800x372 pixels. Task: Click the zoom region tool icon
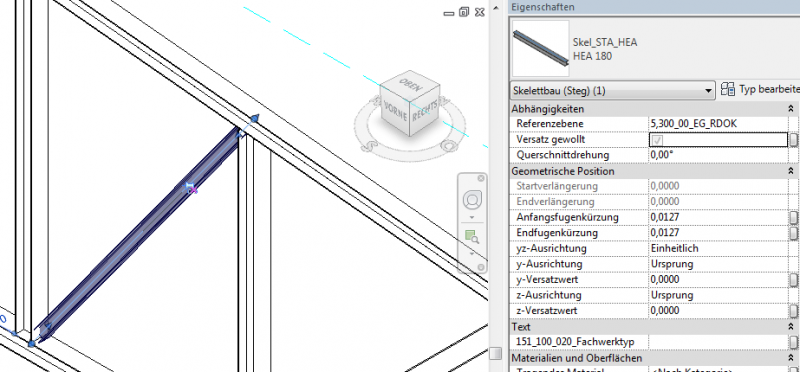471,236
